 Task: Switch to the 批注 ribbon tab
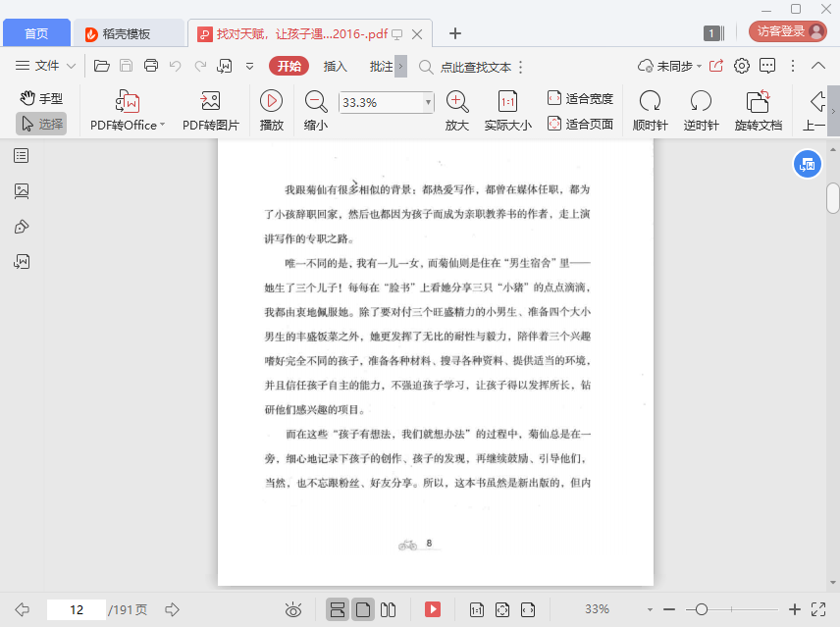pyautogui.click(x=381, y=66)
